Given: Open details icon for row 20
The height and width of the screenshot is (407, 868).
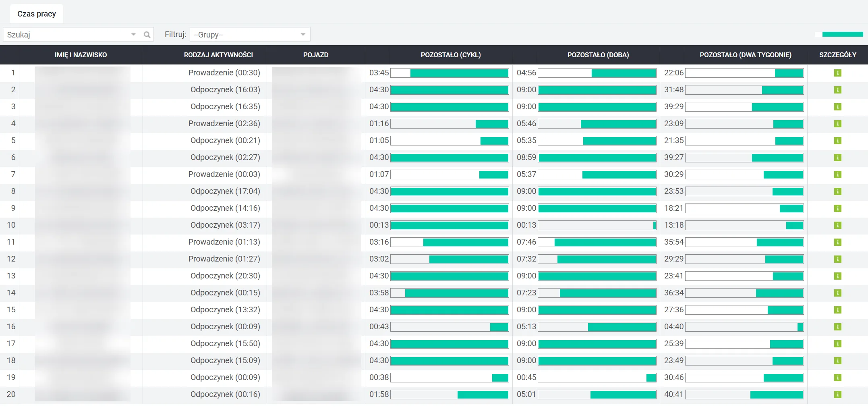Looking at the screenshot, I should (x=837, y=395).
